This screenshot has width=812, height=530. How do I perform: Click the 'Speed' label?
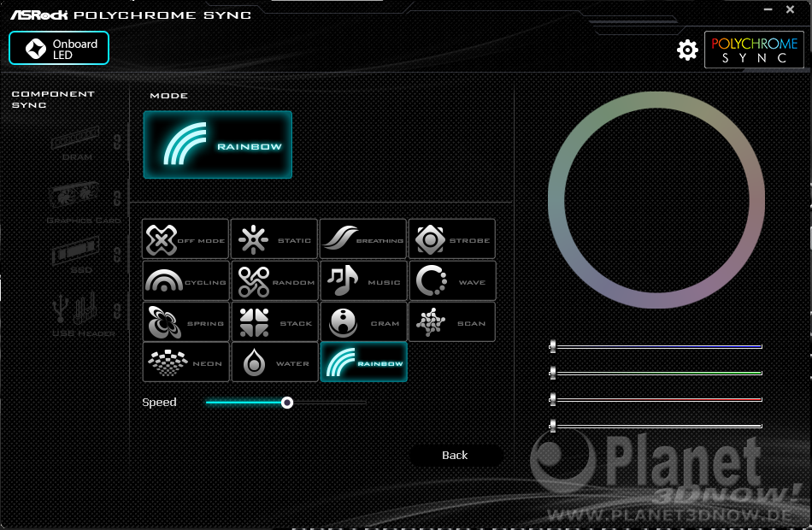[x=159, y=402]
